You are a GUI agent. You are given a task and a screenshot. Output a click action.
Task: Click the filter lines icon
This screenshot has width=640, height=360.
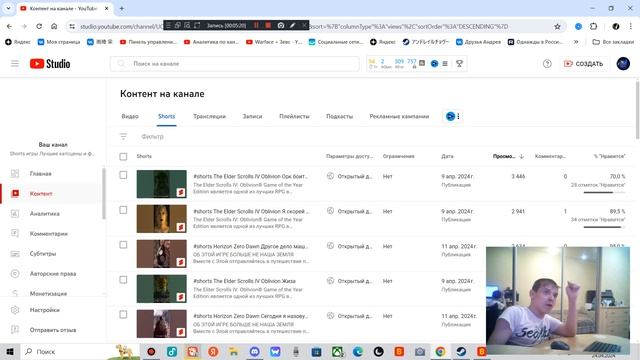coord(123,137)
